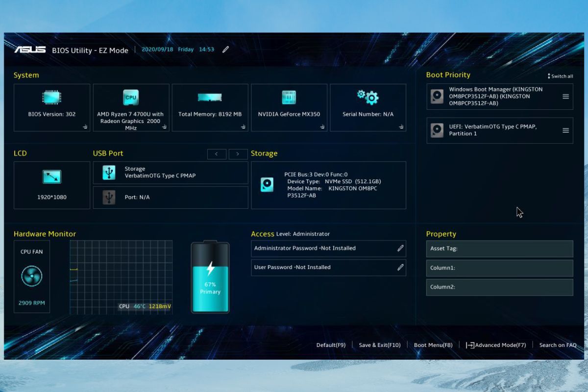588x392 pixels.
Task: Click the CPU processor icon
Action: click(131, 98)
